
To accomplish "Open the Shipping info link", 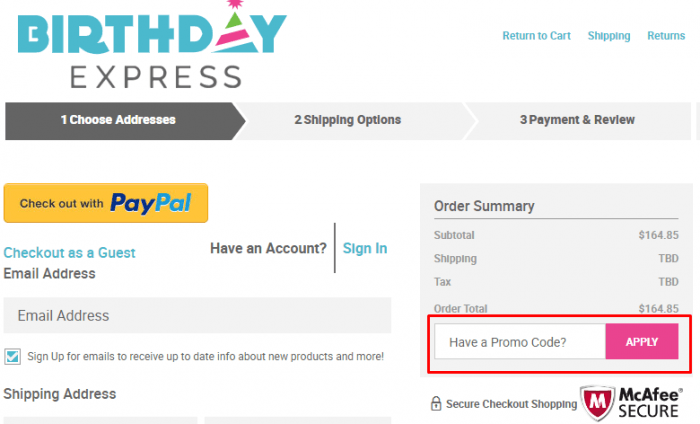I will (x=609, y=36).
